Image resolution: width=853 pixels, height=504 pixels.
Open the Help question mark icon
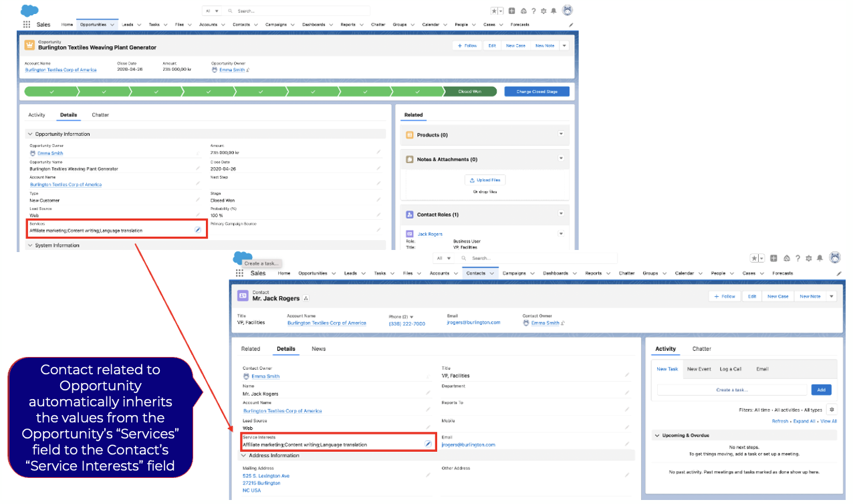534,11
